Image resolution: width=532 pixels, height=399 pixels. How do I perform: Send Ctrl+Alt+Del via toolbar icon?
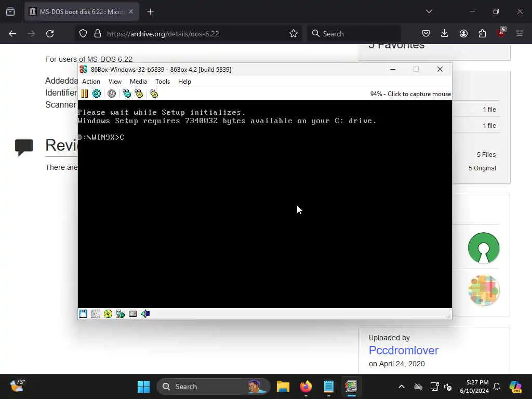click(127, 94)
